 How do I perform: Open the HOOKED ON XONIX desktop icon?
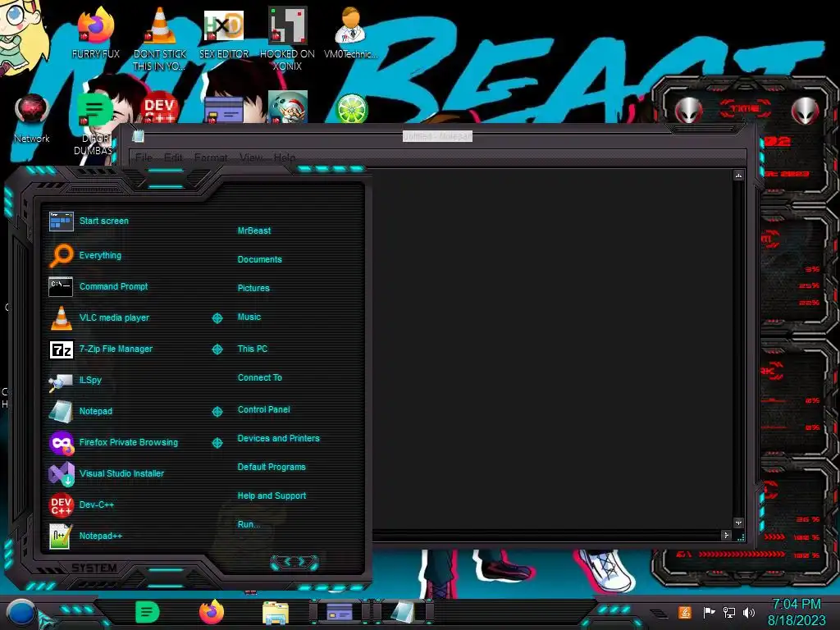tap(287, 39)
